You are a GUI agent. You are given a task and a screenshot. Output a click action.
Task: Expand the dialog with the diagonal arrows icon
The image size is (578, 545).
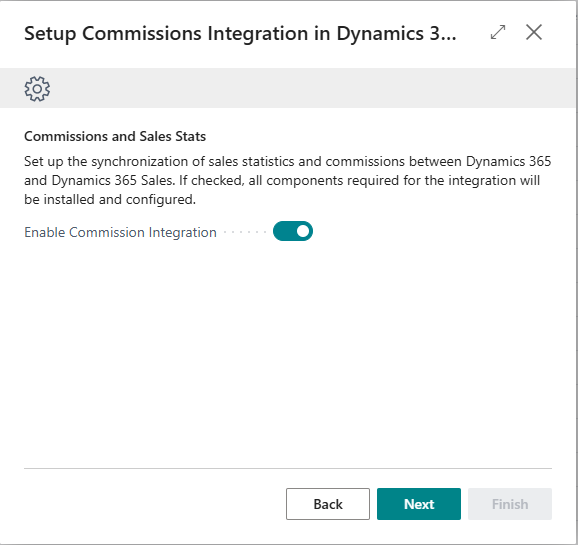498,32
